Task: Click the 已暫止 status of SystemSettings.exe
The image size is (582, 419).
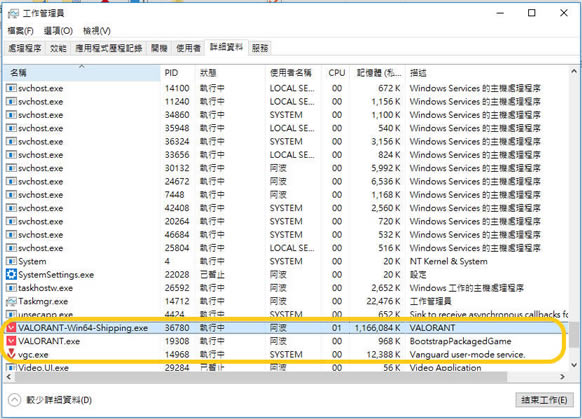Action: 212,275
